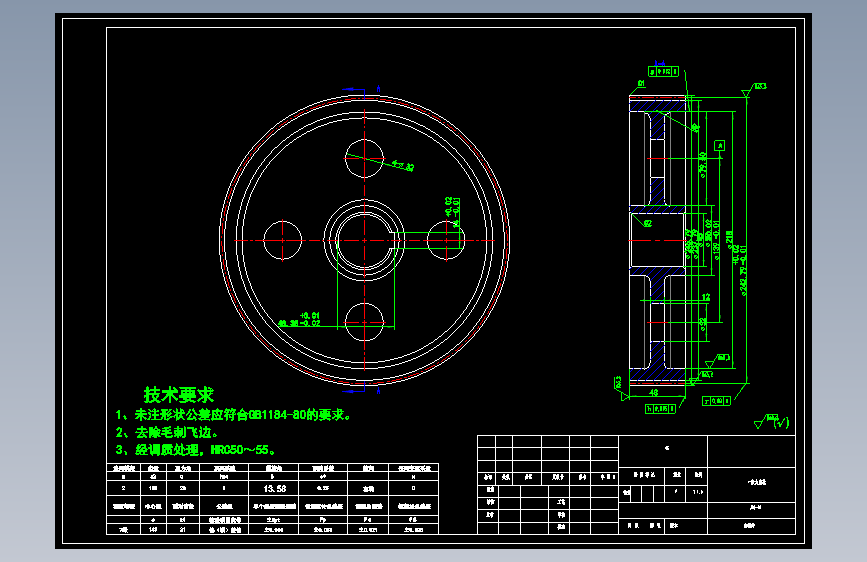This screenshot has height=562, width=867.
Task: Select the 13.58 cell in gear table
Action: tap(274, 488)
